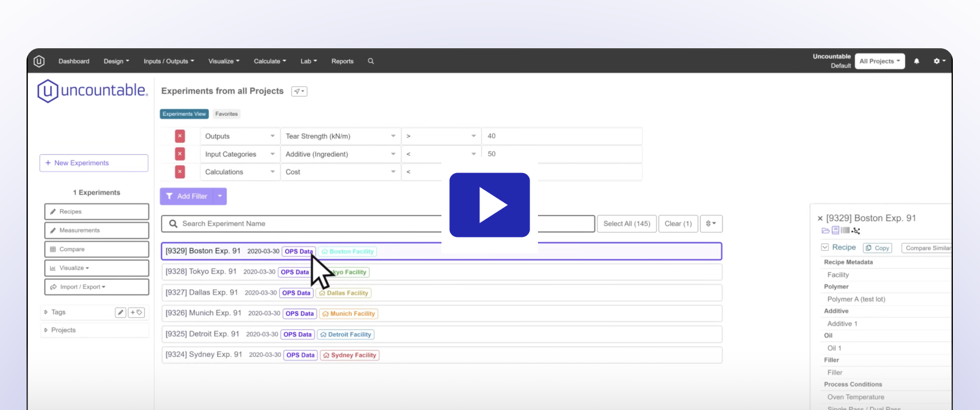Open the navbar search magnifier icon
This screenshot has height=410, width=980.
pyautogui.click(x=371, y=61)
